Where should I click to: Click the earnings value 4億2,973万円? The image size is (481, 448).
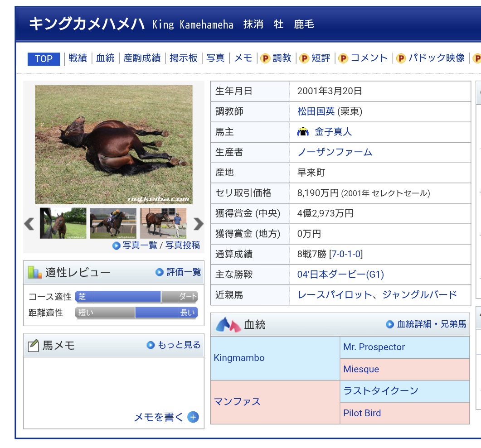click(x=325, y=213)
